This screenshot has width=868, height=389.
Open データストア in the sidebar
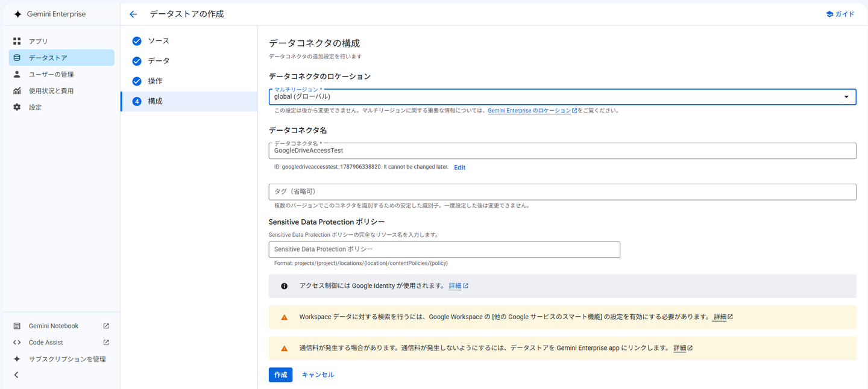pyautogui.click(x=61, y=58)
